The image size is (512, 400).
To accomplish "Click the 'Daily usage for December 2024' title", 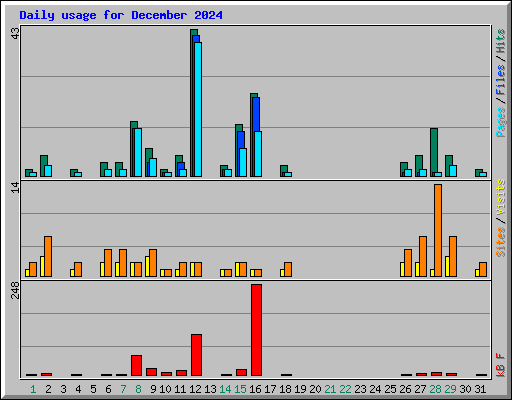I will 121,15.
